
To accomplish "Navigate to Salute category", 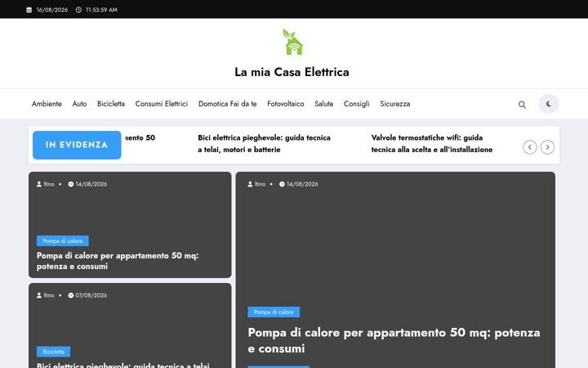I will point(323,104).
